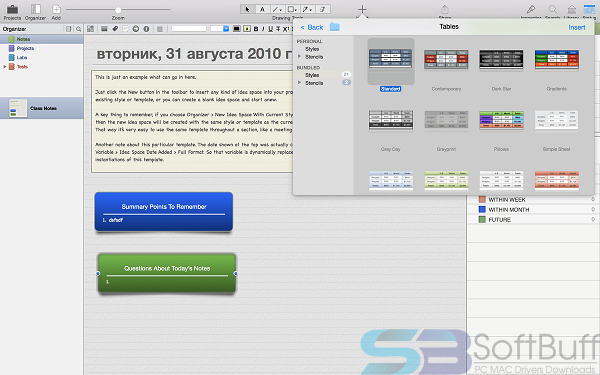This screenshot has width=600, height=375.
Task: Open the pen tool dropdown
Action: [307, 9]
